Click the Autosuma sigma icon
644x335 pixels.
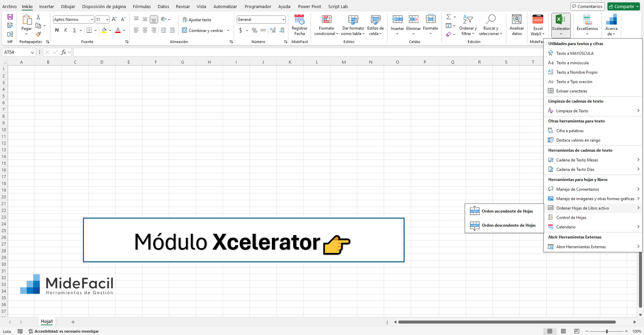[449, 17]
